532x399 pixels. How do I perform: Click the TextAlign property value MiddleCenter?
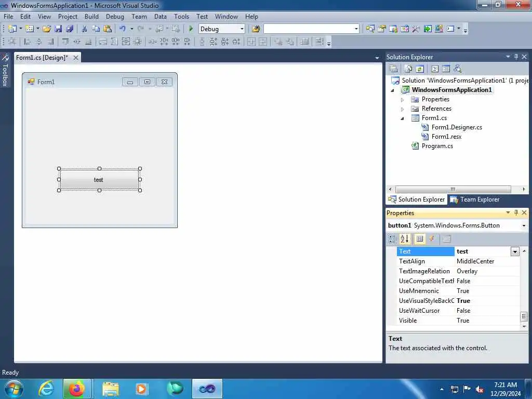tap(475, 261)
